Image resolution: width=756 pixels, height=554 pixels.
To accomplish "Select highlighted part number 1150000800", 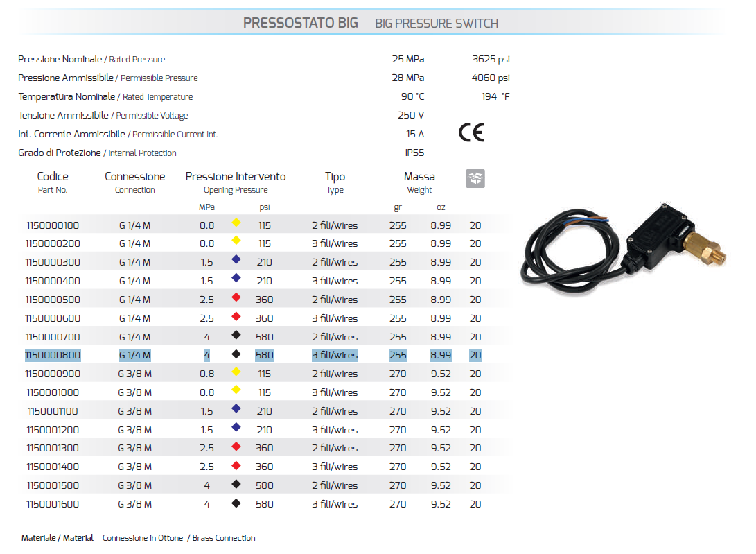I will (53, 355).
